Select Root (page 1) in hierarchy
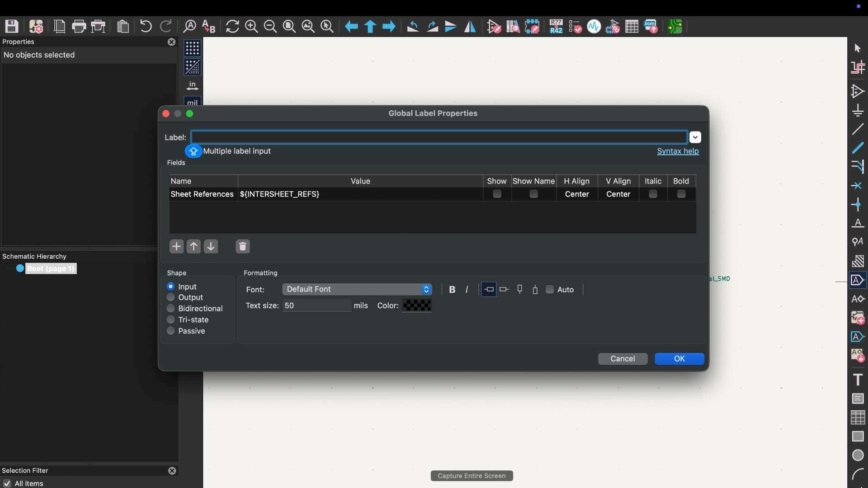 (x=50, y=269)
